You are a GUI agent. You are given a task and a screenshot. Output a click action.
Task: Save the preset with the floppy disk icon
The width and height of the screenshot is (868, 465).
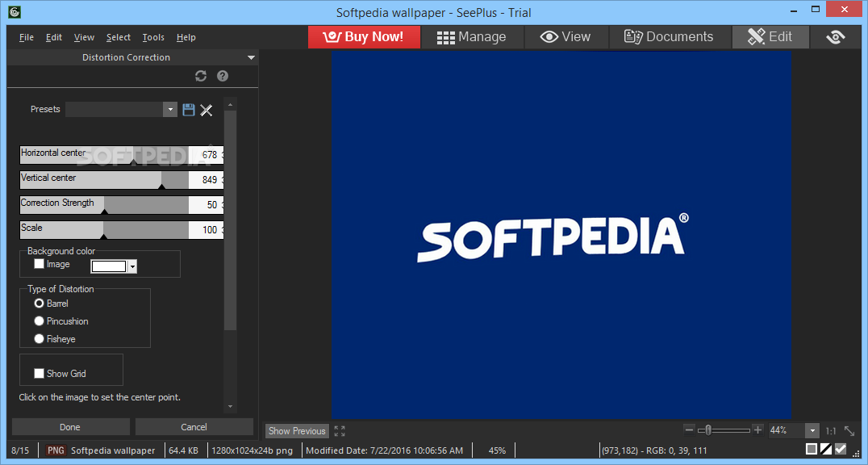[189, 110]
